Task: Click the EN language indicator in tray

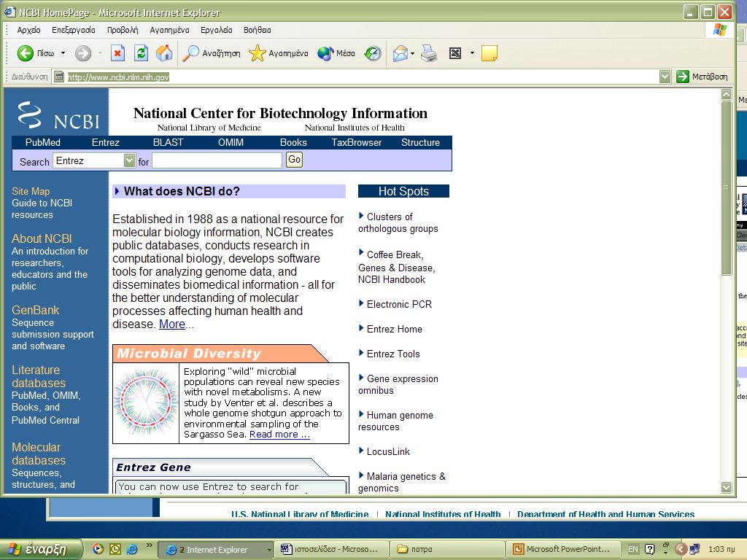Action: click(x=632, y=549)
